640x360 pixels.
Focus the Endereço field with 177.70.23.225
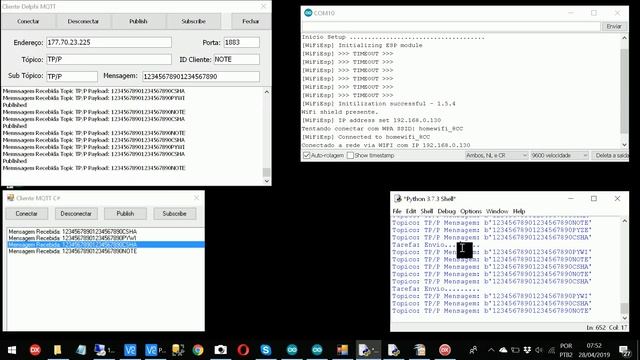(x=109, y=42)
